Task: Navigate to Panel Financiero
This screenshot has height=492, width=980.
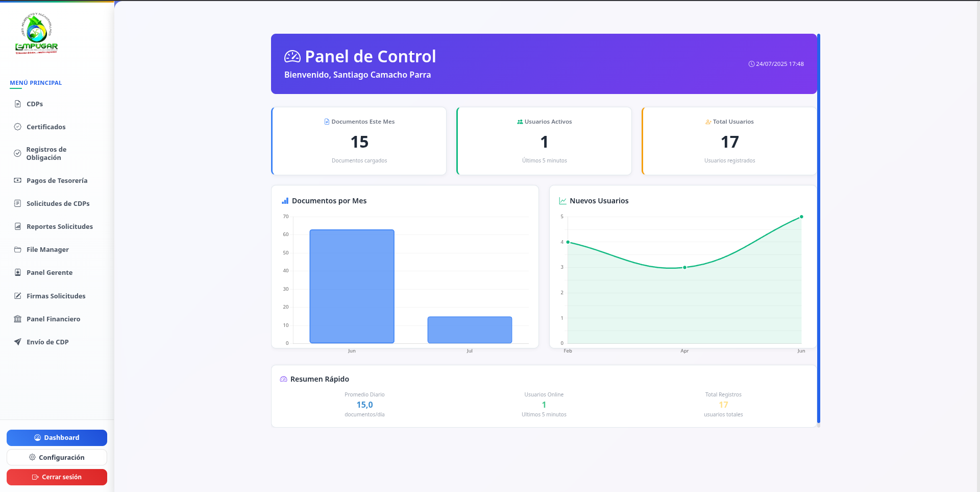Action: point(57,319)
